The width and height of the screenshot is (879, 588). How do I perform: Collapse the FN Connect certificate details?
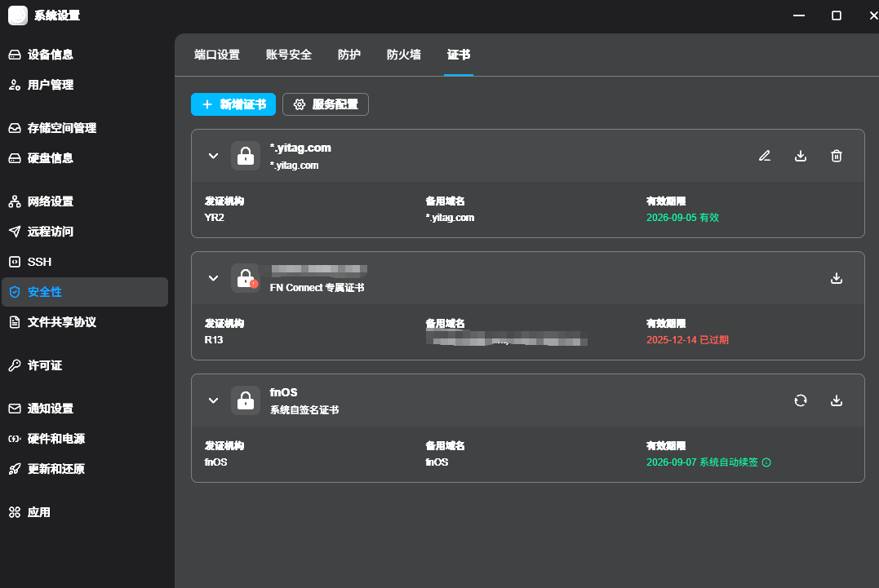click(213, 278)
